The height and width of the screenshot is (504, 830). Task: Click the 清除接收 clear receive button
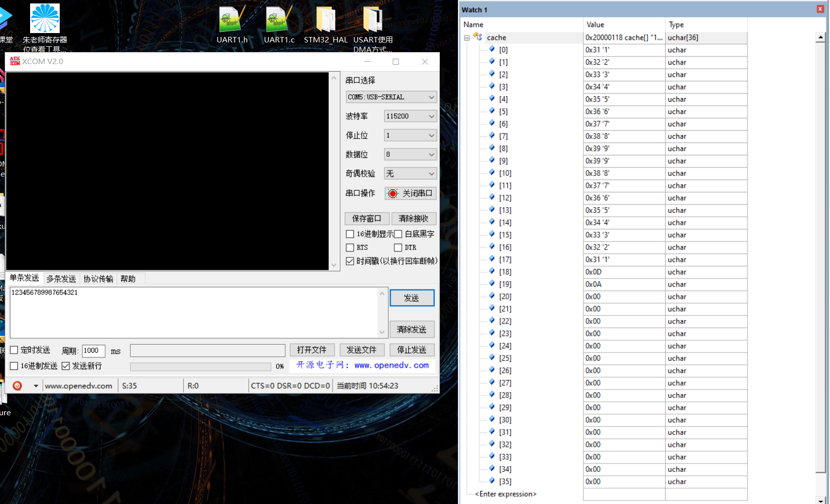click(x=414, y=218)
